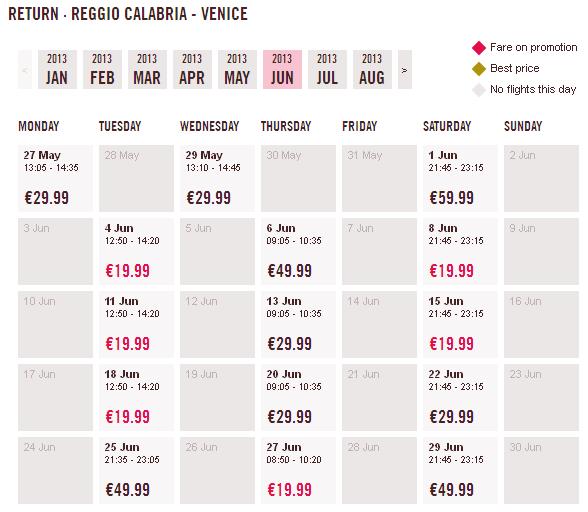This screenshot has height=512, width=588.
Task: Click the previous months arrow
Action: click(x=25, y=69)
